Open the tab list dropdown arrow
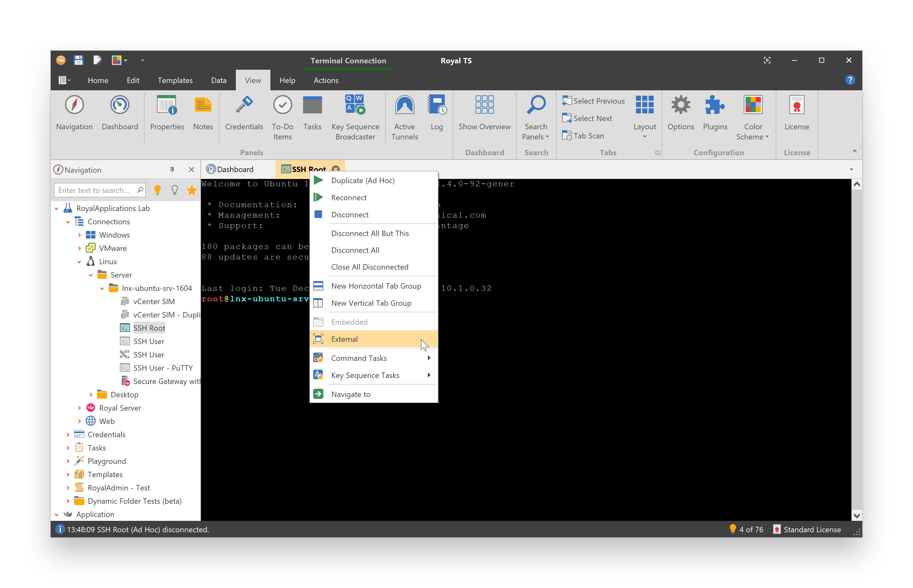Screen dimensions: 913x588 (x=851, y=169)
